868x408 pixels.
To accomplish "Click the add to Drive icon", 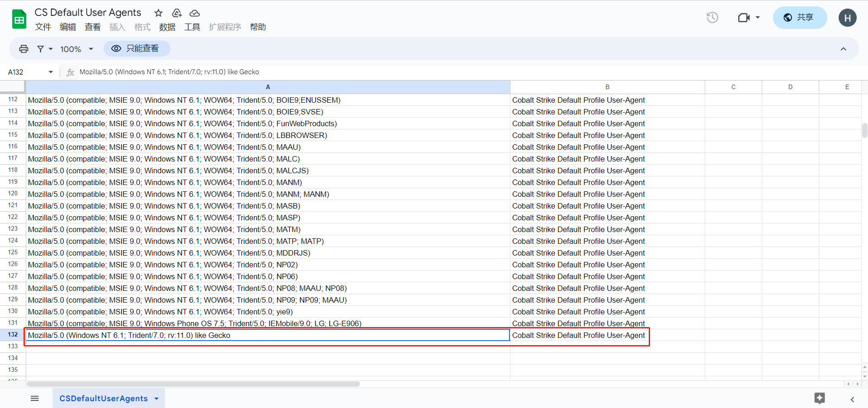I will point(177,13).
